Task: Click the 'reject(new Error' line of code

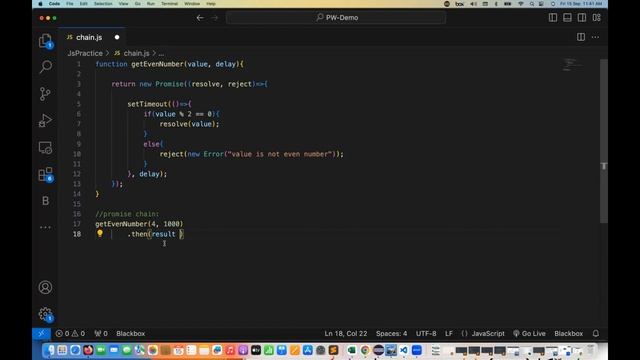Action: [251, 154]
